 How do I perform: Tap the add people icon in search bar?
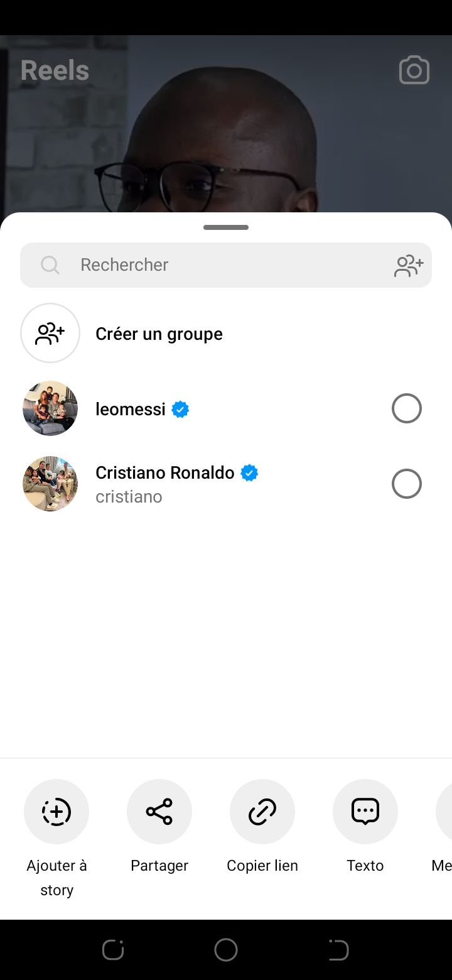(x=409, y=265)
